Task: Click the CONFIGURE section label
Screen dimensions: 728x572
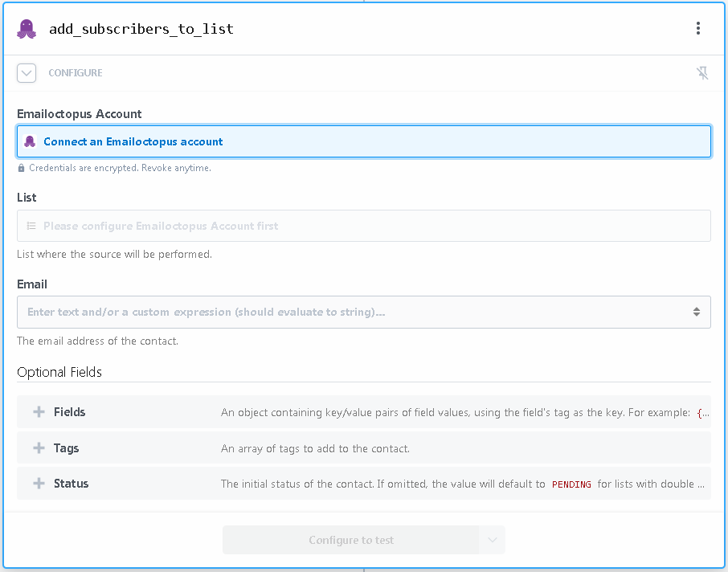Action: click(x=76, y=73)
